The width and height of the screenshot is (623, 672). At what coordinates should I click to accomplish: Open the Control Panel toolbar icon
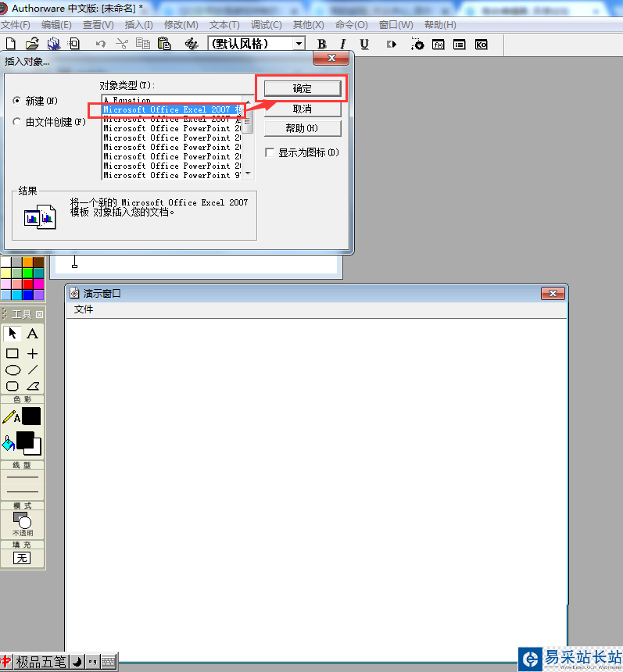(417, 44)
